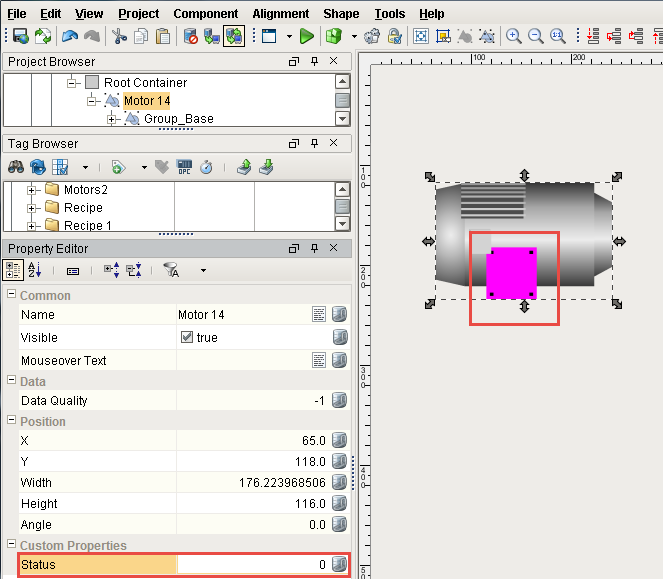Click the Zoom In magnifier icon
The width and height of the screenshot is (663, 579).
pos(514,36)
